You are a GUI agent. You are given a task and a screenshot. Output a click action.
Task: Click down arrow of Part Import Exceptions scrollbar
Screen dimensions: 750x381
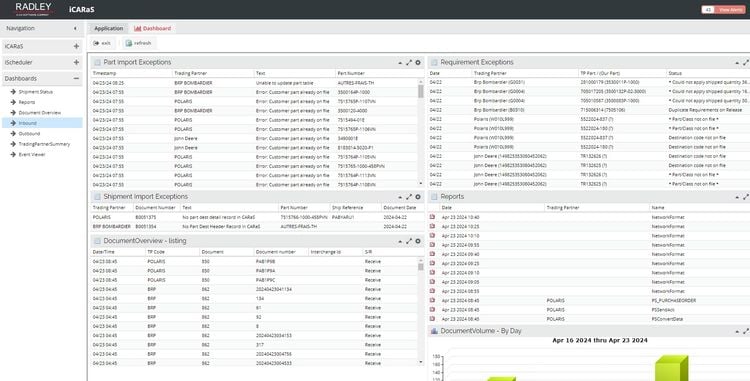click(x=421, y=184)
